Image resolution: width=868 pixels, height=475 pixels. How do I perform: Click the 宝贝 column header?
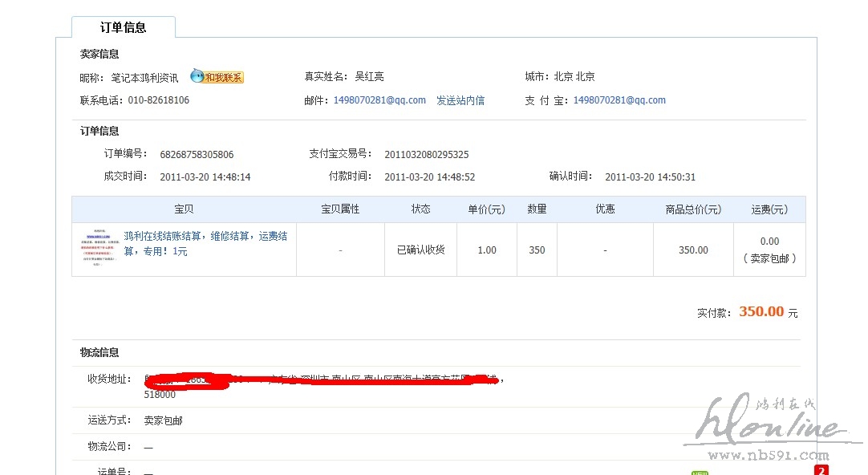coord(184,209)
